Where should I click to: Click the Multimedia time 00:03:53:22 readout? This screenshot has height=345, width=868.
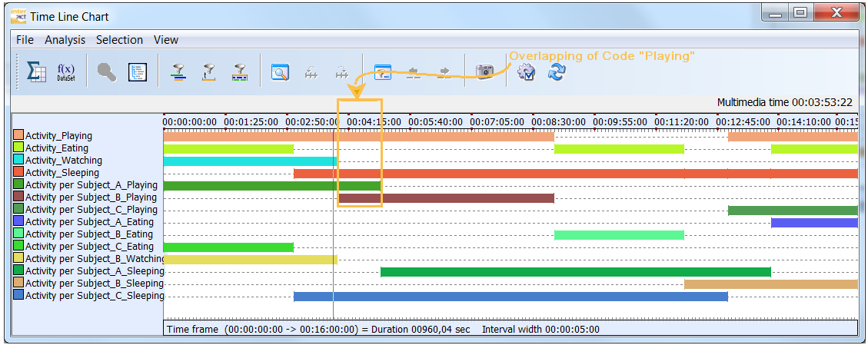[784, 102]
